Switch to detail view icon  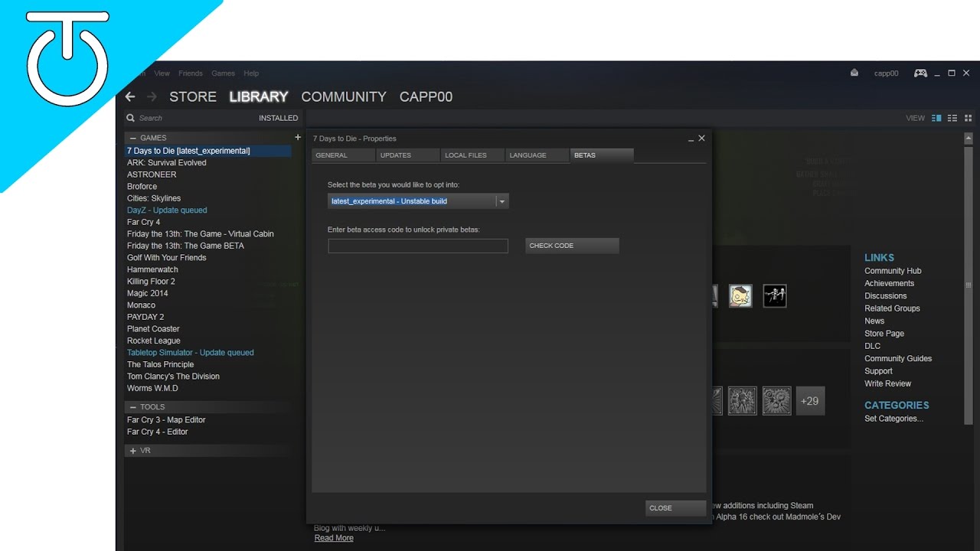[x=936, y=118]
